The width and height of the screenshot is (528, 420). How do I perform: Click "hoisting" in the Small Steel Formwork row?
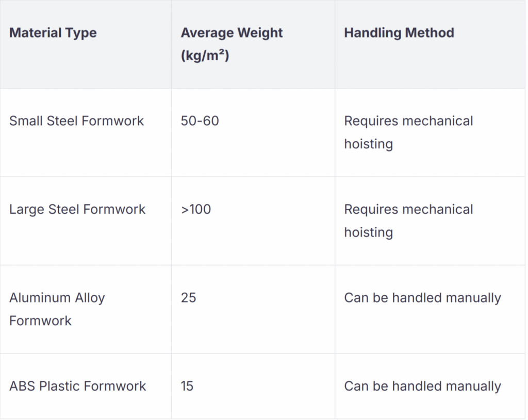tap(368, 144)
